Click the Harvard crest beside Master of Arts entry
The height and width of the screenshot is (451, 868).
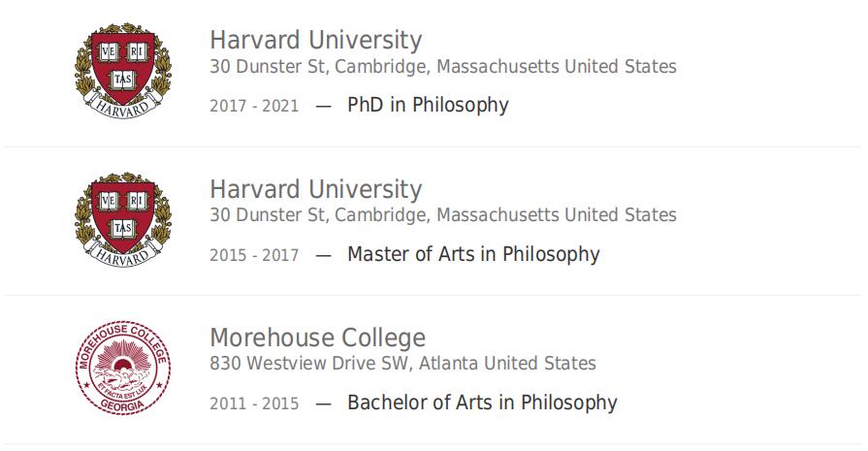click(123, 220)
